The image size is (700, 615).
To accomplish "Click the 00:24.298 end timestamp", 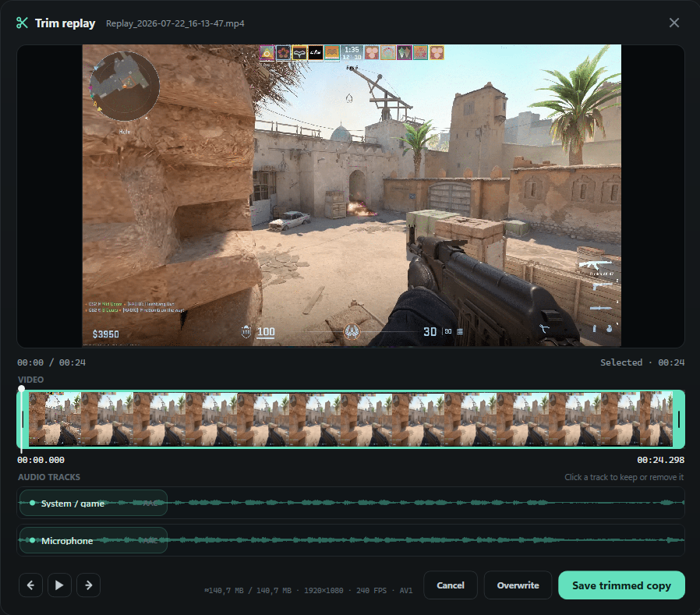I will tap(661, 460).
